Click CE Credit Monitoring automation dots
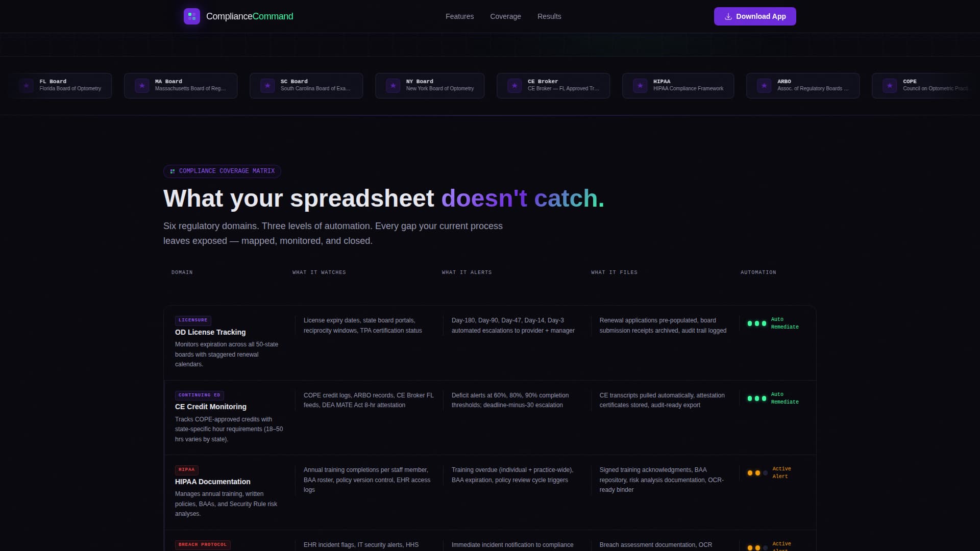This screenshot has width=980, height=551. click(757, 398)
